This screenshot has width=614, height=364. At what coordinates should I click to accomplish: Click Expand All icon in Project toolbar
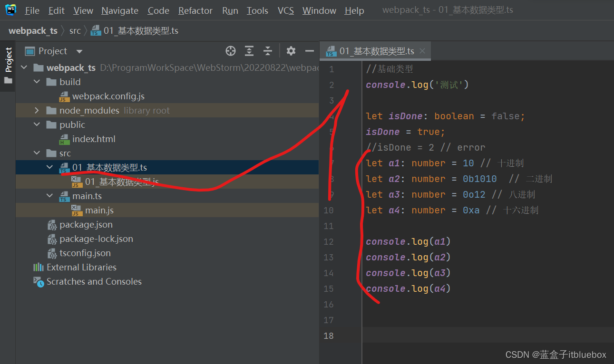pos(249,51)
